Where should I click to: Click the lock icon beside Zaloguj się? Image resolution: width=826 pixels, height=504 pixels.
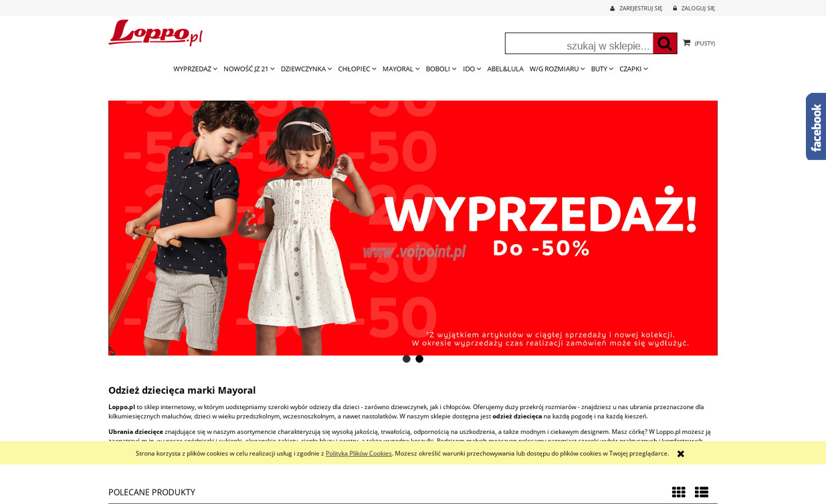(675, 9)
